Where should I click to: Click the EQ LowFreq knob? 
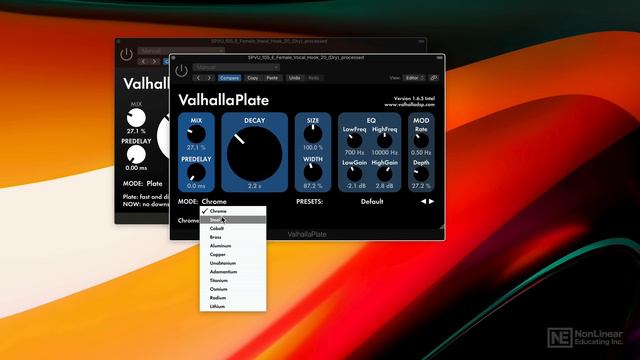(354, 140)
